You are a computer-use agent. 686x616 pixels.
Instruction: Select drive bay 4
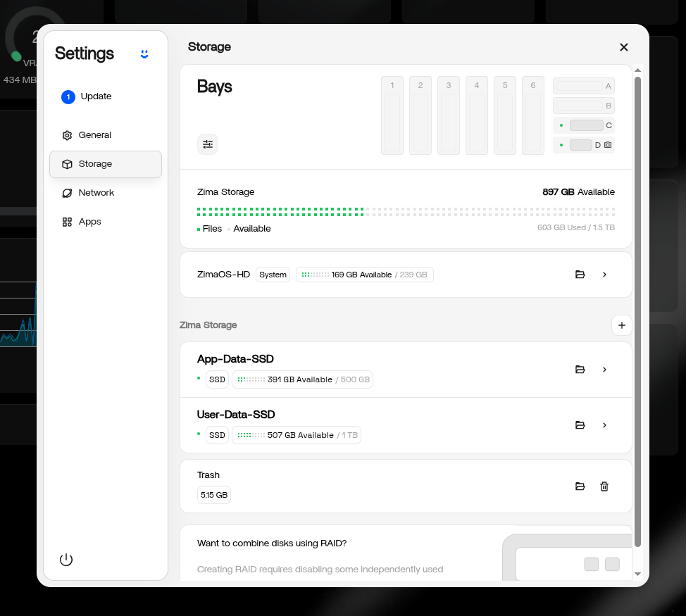pos(476,115)
